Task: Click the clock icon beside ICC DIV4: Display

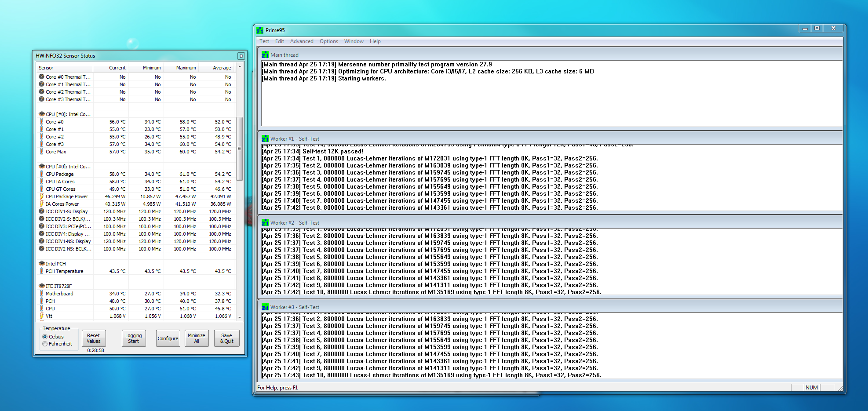Action: [x=41, y=234]
